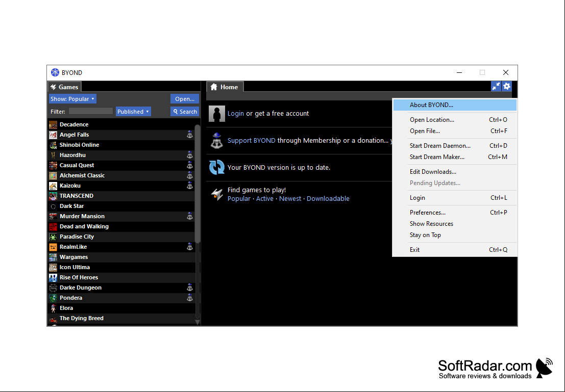Select the Wargames game name
Screen dimensions: 565x392
73,257
